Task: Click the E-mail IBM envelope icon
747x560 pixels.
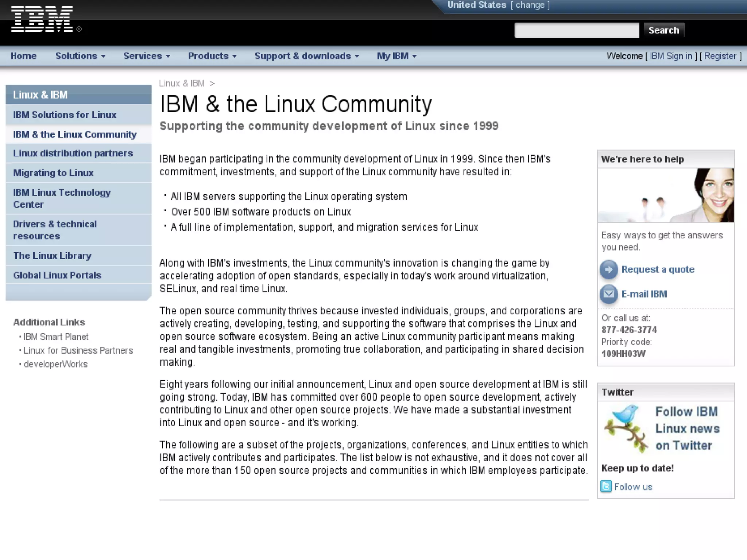Action: (x=608, y=294)
